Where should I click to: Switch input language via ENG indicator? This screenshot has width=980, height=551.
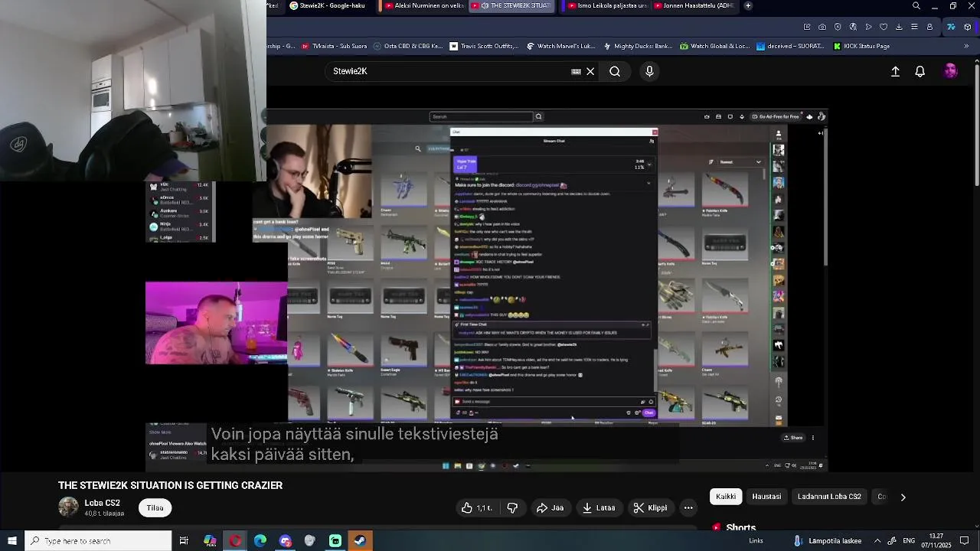point(909,541)
